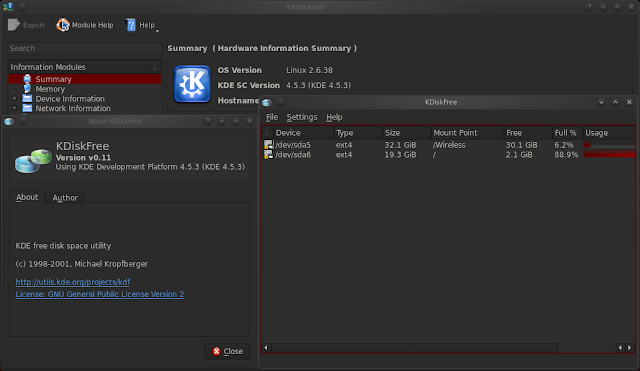Click the KDE logo in the Summary panel
Screen dimensions: 640x371
pos(192,84)
